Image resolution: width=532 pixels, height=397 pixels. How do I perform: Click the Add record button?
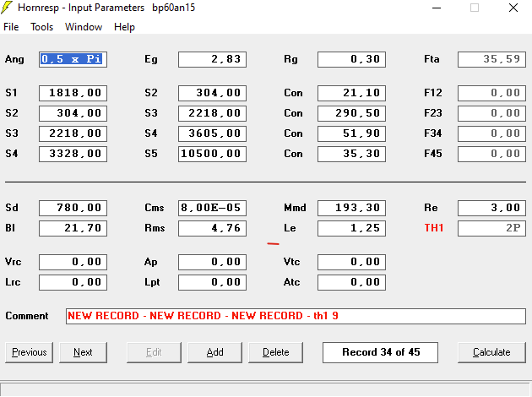[x=214, y=352]
